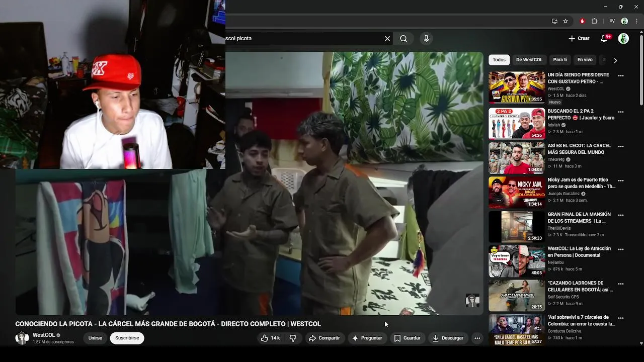Open the Chrome profile avatar

(624, 21)
